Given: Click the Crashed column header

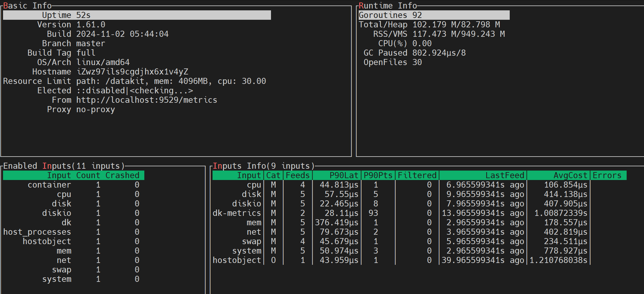Looking at the screenshot, I should (x=122, y=175).
